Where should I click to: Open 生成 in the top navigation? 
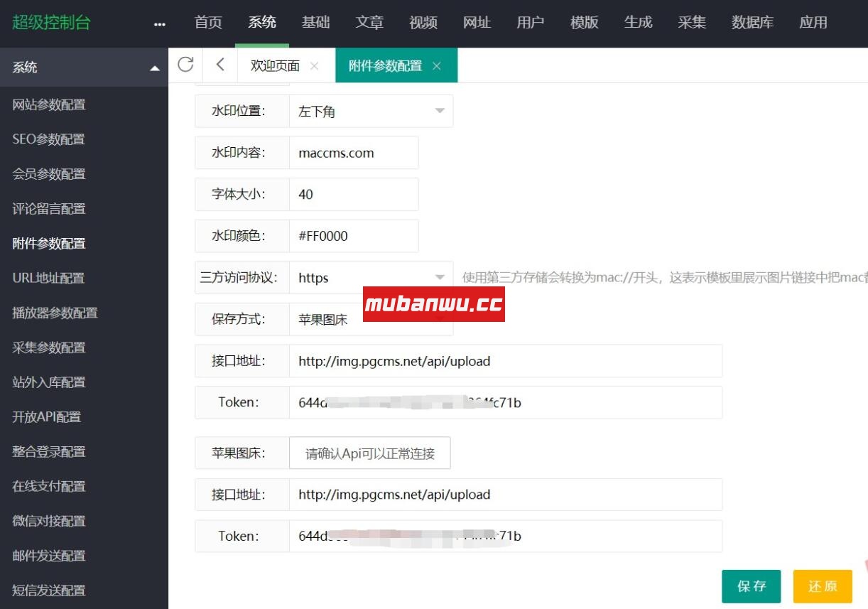[639, 23]
